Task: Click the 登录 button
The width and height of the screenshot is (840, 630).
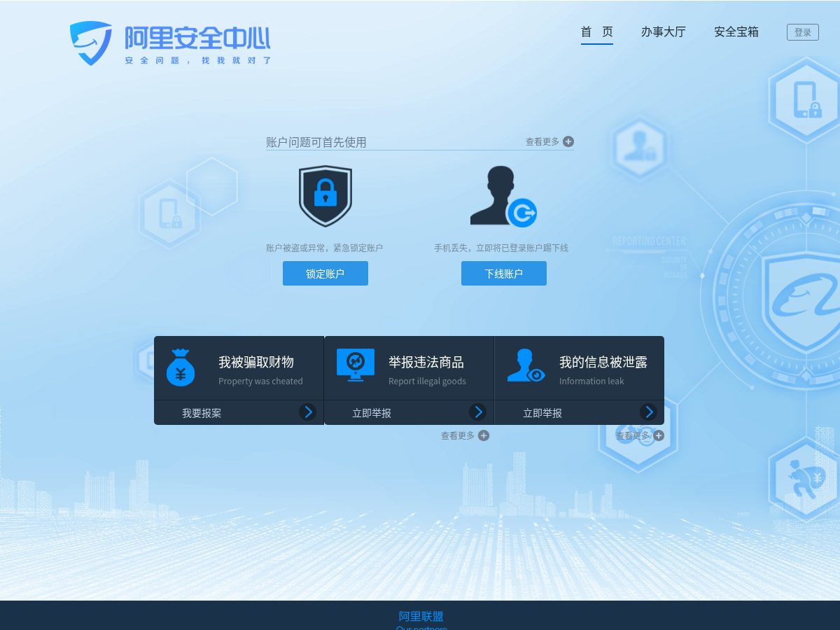Action: (803, 32)
